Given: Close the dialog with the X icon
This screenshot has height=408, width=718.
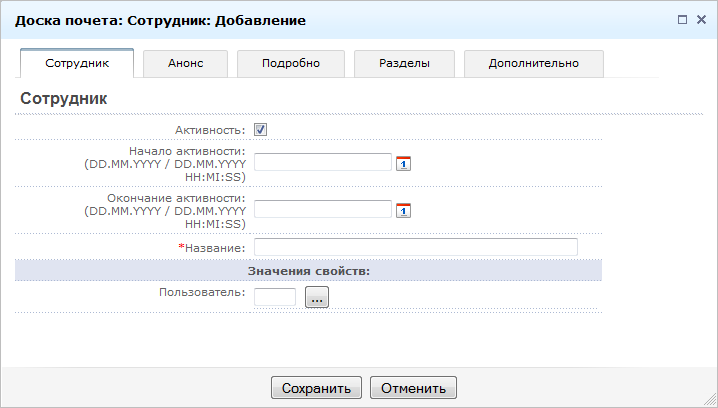Looking at the screenshot, I should tap(701, 19).
